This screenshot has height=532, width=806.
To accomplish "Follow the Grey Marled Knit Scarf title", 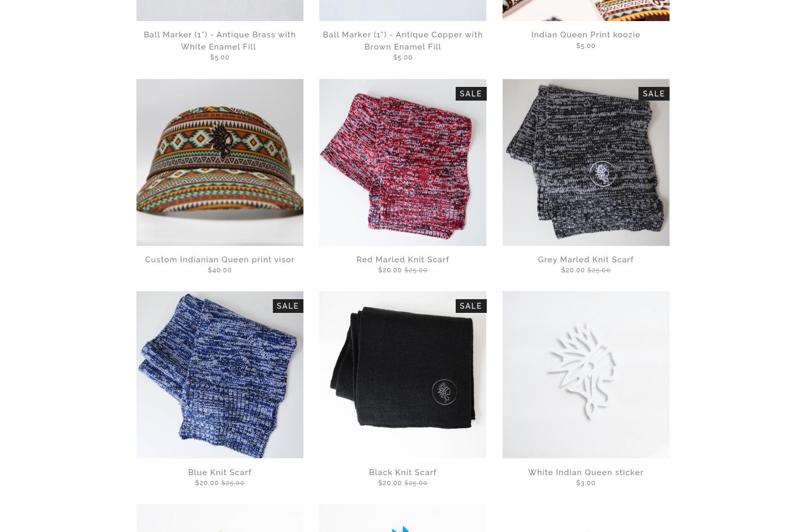I will click(x=586, y=260).
